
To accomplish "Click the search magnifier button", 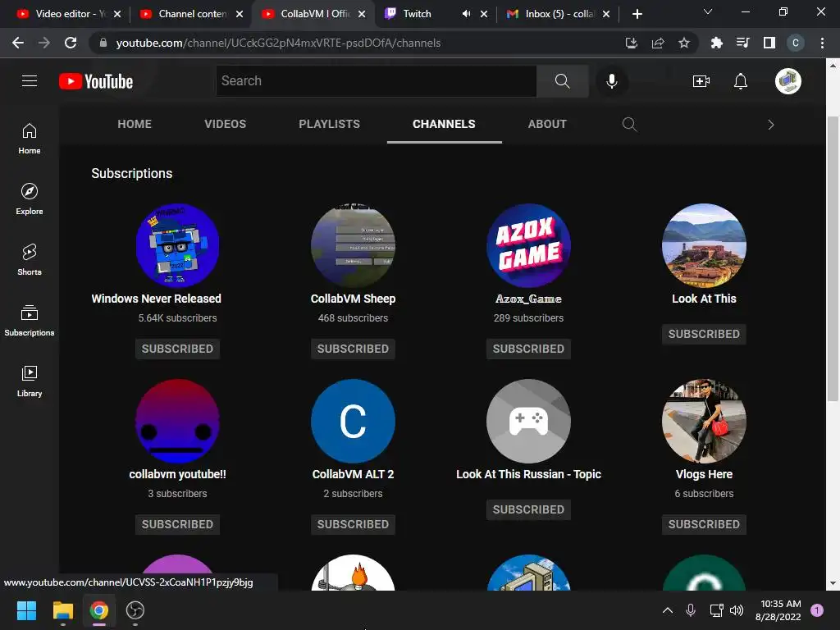I will (x=562, y=81).
